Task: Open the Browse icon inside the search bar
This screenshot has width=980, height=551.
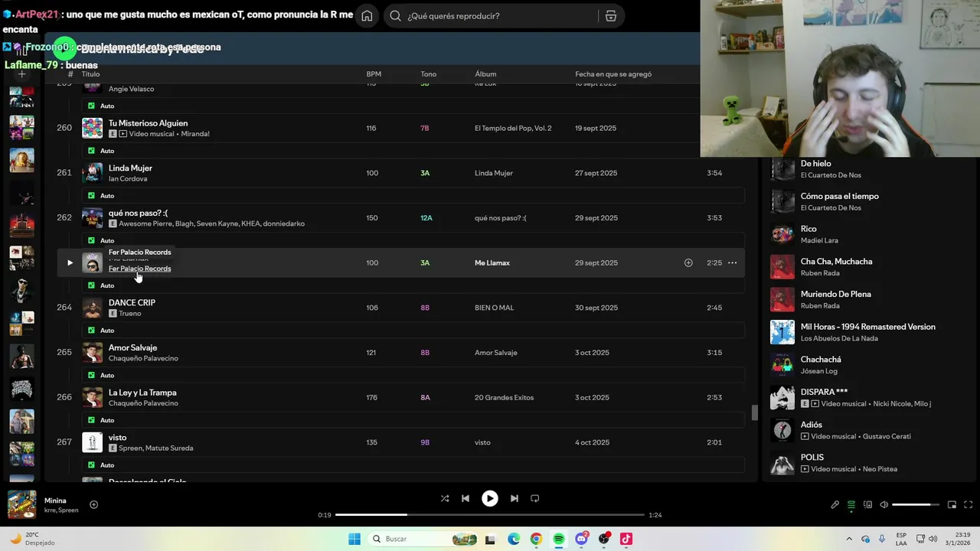Action: click(x=610, y=16)
